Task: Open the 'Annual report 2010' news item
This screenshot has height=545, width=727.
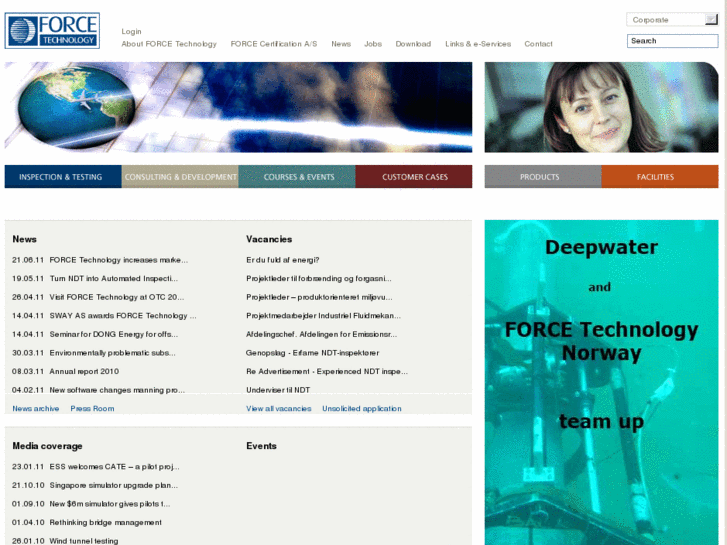Action: pyautogui.click(x=84, y=372)
